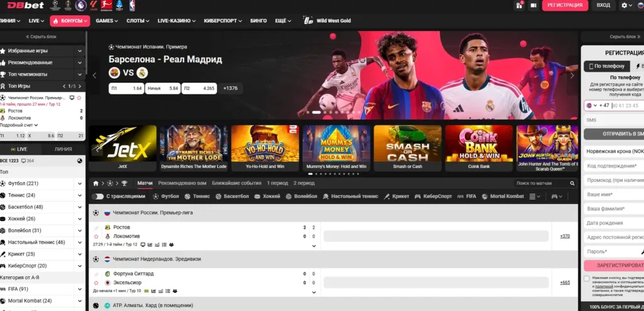Open the phone country code dropdown
Image resolution: width=644 pixels, height=311 pixels.
click(x=592, y=105)
